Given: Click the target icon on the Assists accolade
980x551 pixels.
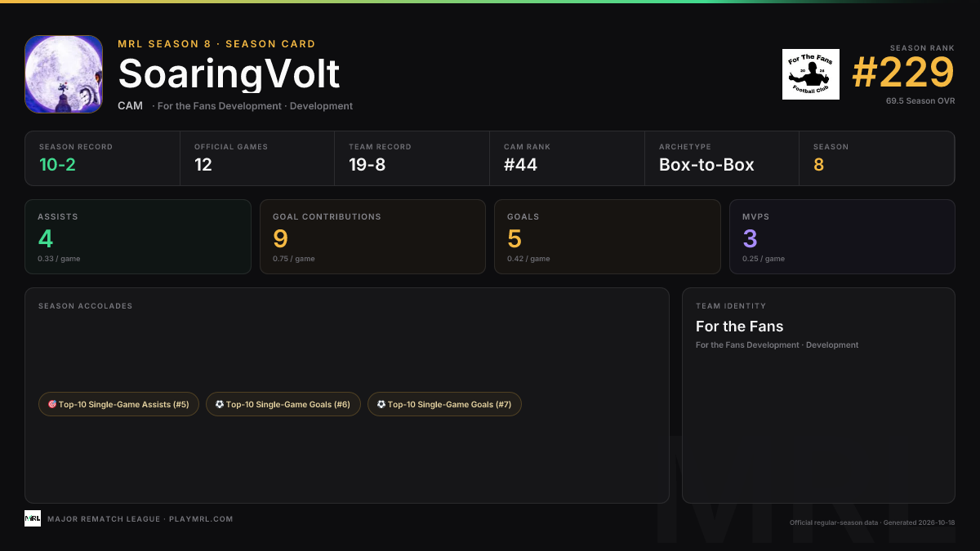Looking at the screenshot, I should (x=52, y=404).
